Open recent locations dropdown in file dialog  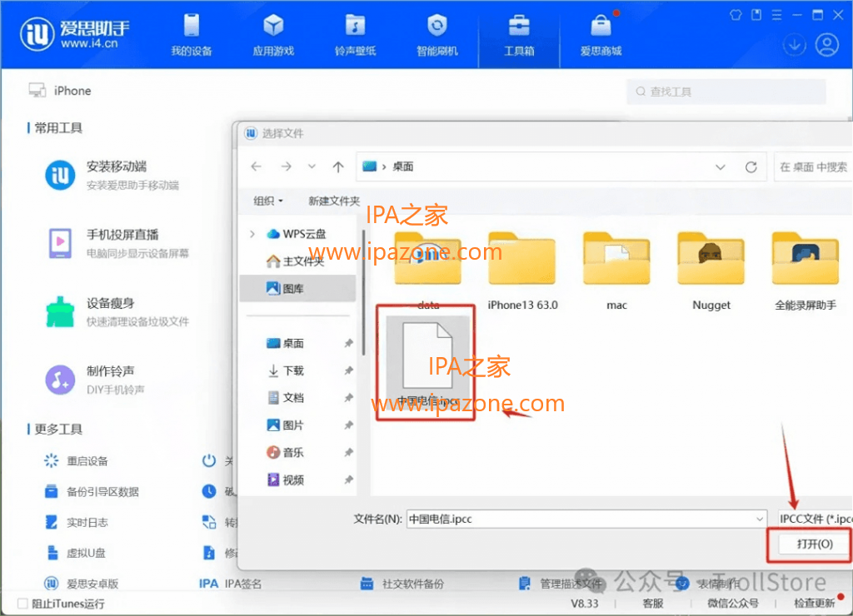[312, 166]
